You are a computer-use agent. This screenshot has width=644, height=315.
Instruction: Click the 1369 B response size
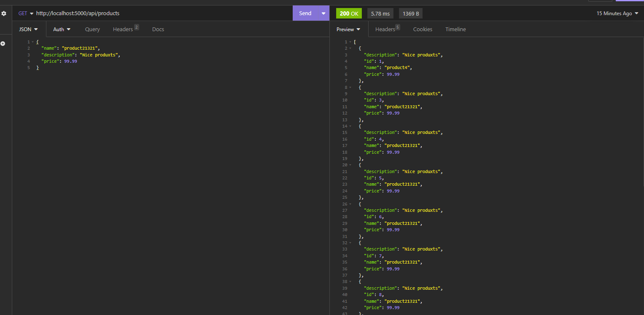click(x=411, y=13)
